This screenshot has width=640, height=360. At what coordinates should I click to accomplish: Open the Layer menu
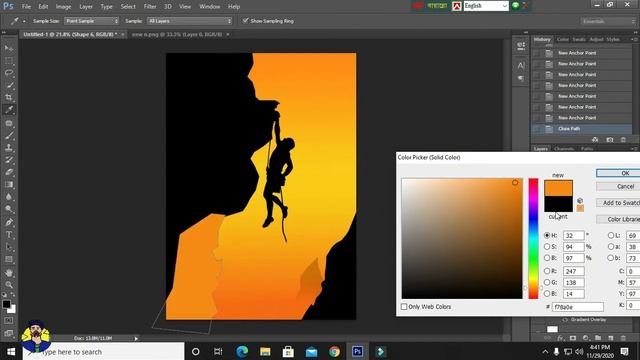86,7
